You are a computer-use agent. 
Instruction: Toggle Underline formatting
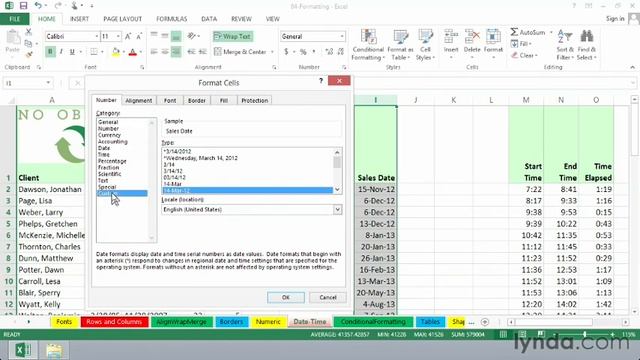(72, 52)
